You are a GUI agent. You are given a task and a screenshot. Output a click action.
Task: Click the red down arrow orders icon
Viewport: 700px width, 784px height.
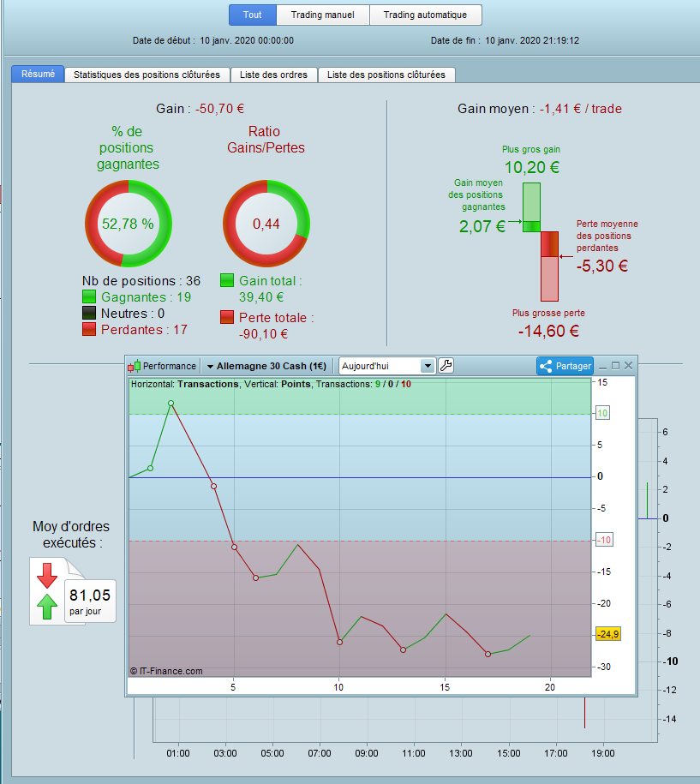click(x=47, y=575)
